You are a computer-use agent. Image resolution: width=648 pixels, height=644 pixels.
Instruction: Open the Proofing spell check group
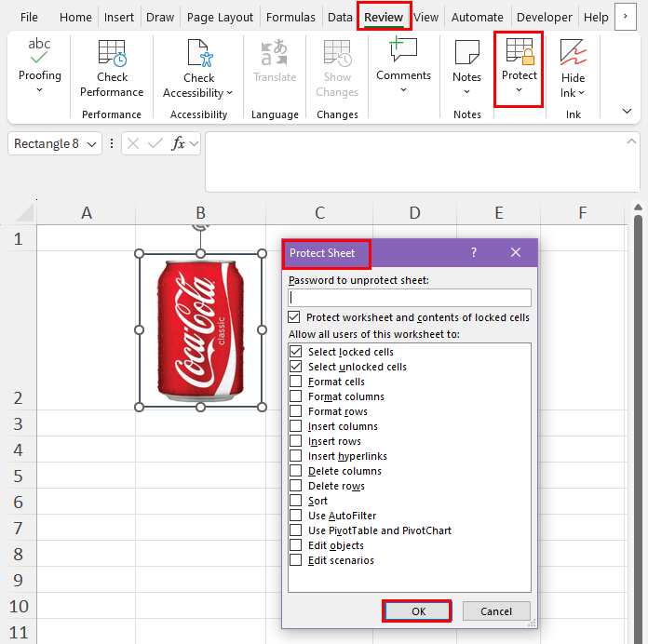tap(39, 64)
